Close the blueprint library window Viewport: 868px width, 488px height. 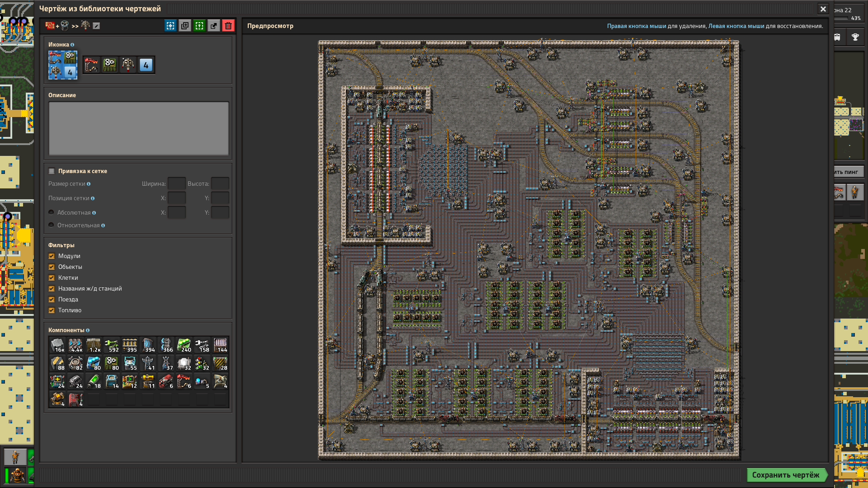pos(823,9)
